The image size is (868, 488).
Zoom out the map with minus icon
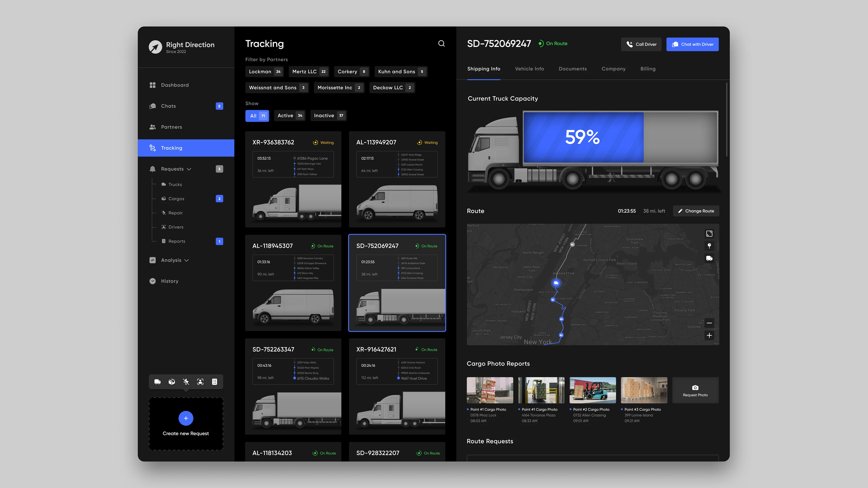click(x=709, y=323)
